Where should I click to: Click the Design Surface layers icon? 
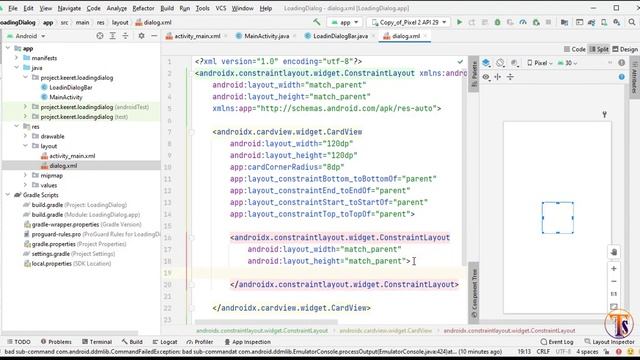(486, 63)
